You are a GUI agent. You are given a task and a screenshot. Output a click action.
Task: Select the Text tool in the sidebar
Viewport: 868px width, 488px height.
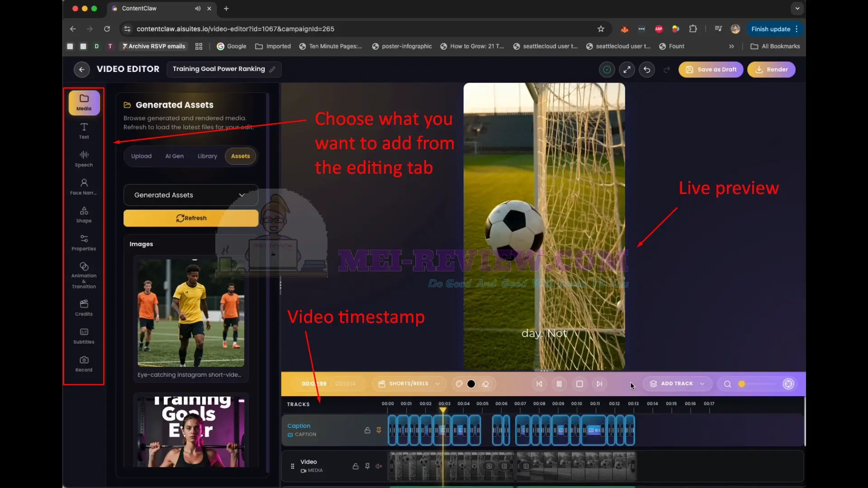point(84,131)
